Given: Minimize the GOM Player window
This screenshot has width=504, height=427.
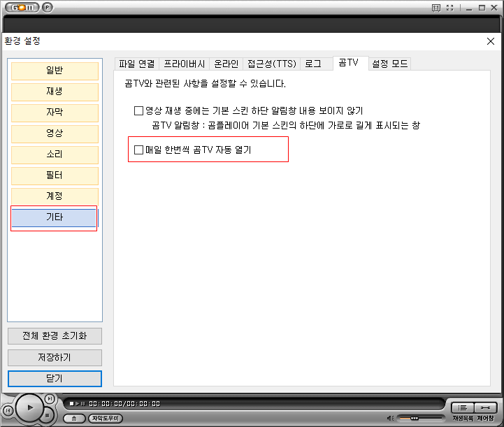Looking at the screenshot, I should coord(469,8).
